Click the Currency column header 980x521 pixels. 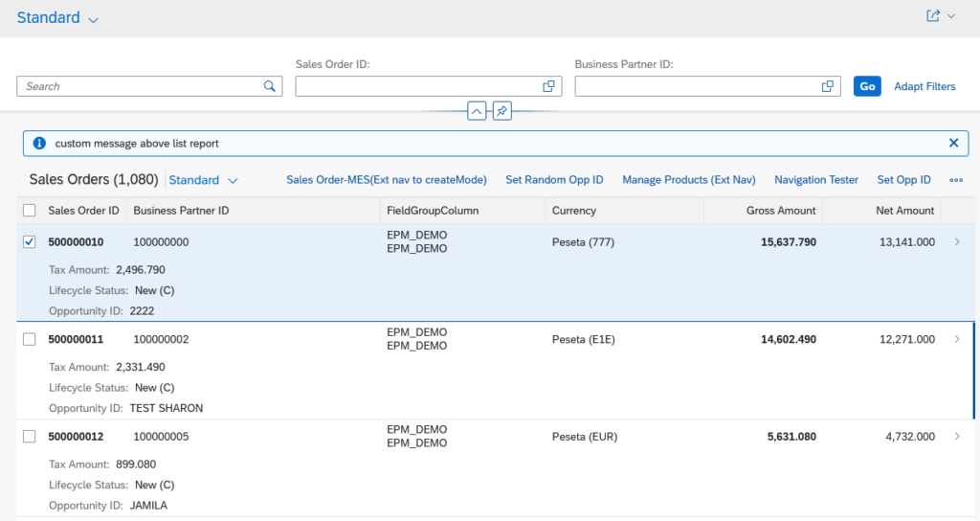[x=574, y=211]
